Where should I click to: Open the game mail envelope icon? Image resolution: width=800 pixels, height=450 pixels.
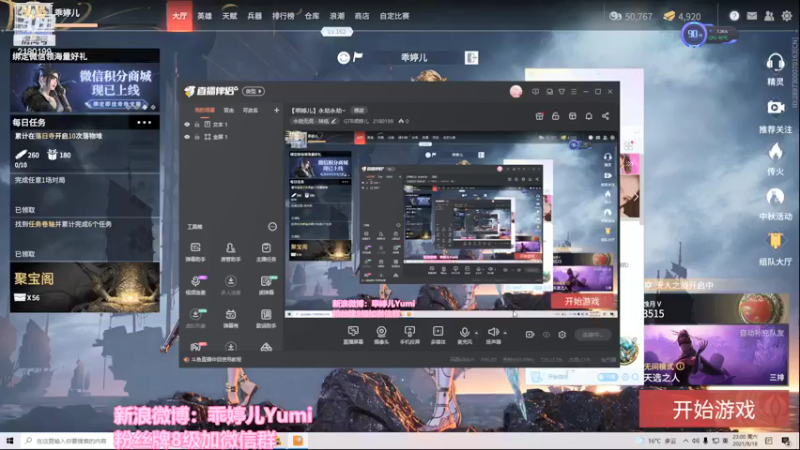pos(752,16)
